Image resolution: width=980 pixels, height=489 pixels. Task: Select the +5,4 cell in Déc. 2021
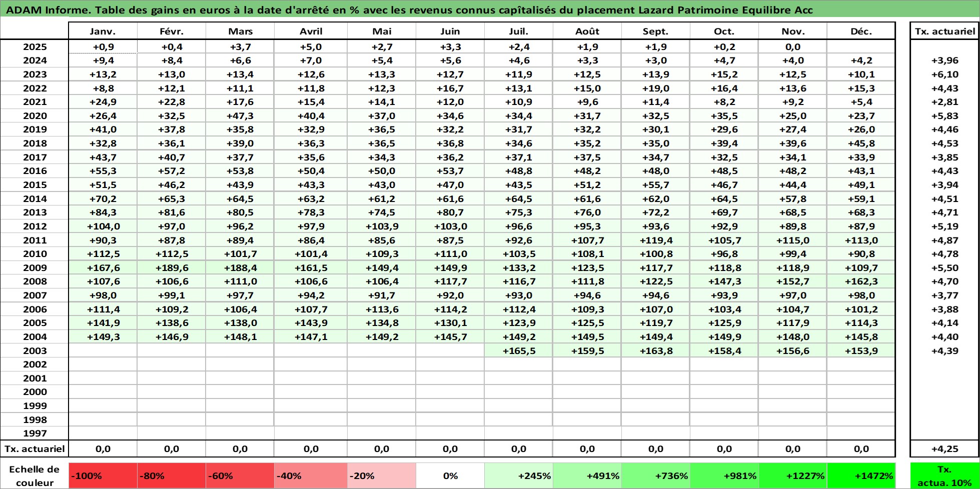861,101
